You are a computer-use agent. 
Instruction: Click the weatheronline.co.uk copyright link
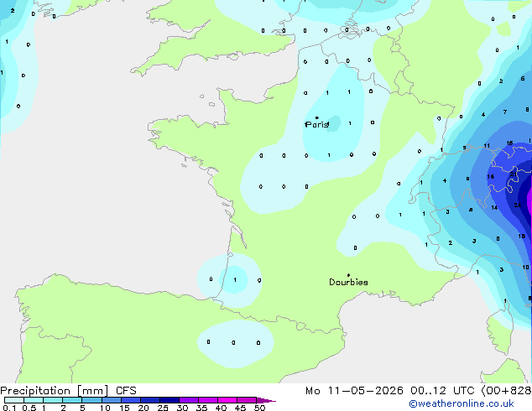(x=462, y=403)
